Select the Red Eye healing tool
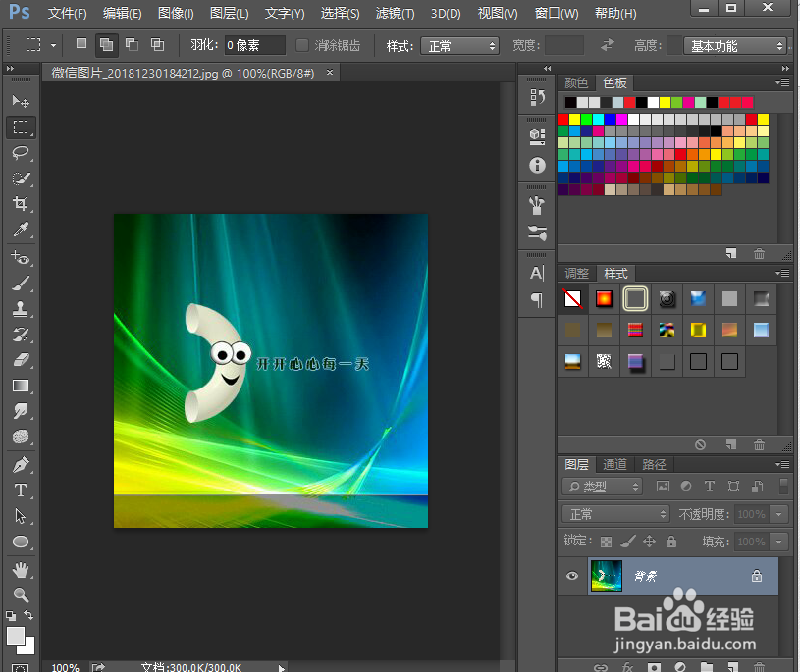800x672 pixels. click(21, 257)
